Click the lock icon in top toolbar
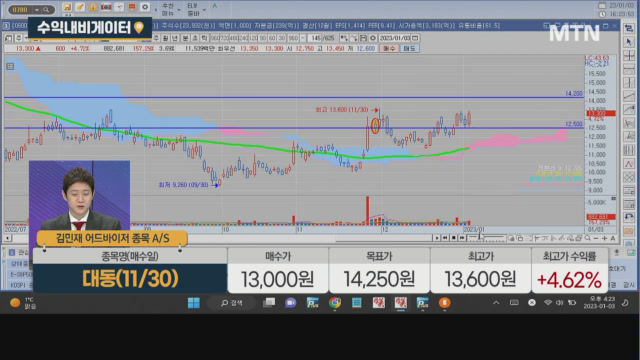This screenshot has width=640, height=360. coord(93,7)
